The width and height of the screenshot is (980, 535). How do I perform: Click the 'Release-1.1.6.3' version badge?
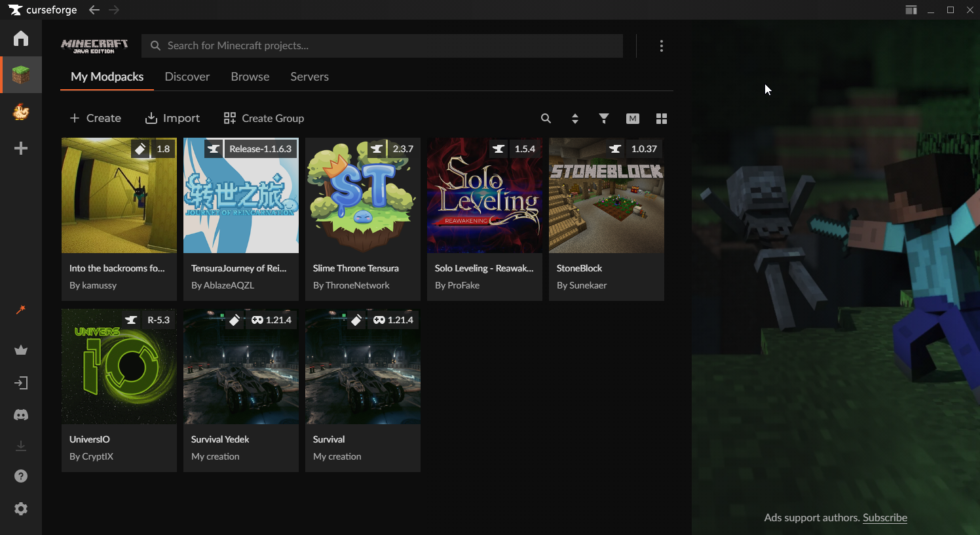pyautogui.click(x=260, y=149)
